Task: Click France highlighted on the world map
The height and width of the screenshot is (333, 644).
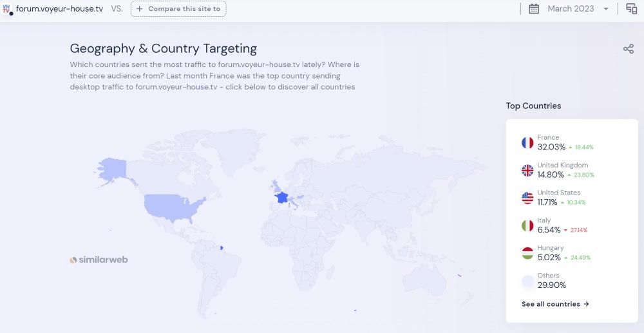Action: pos(281,197)
